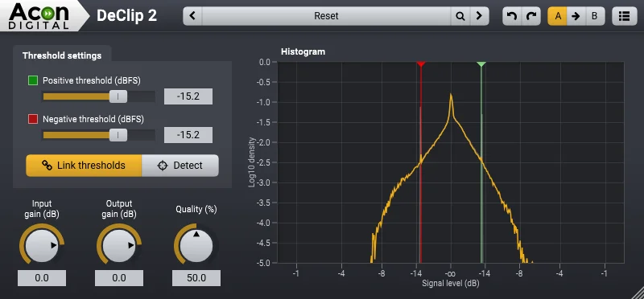
Task: Click the Acon Digital logo
Action: (x=39, y=16)
